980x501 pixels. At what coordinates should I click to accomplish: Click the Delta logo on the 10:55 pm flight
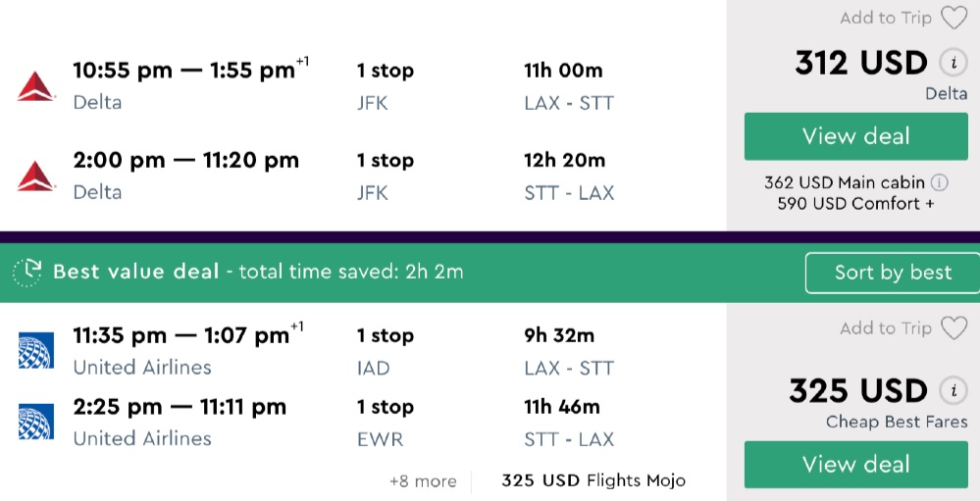click(36, 86)
